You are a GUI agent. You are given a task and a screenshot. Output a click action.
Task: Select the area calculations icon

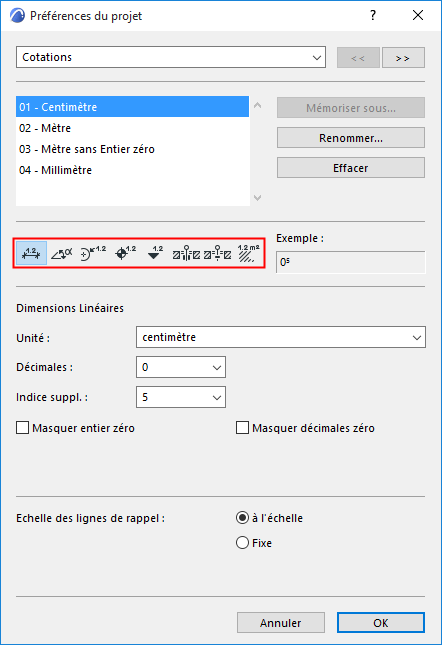248,253
